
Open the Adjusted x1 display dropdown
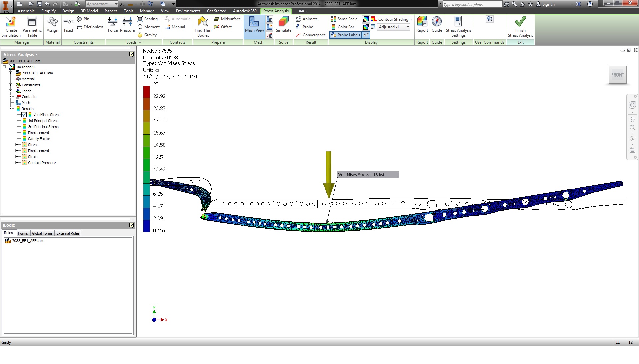click(407, 27)
